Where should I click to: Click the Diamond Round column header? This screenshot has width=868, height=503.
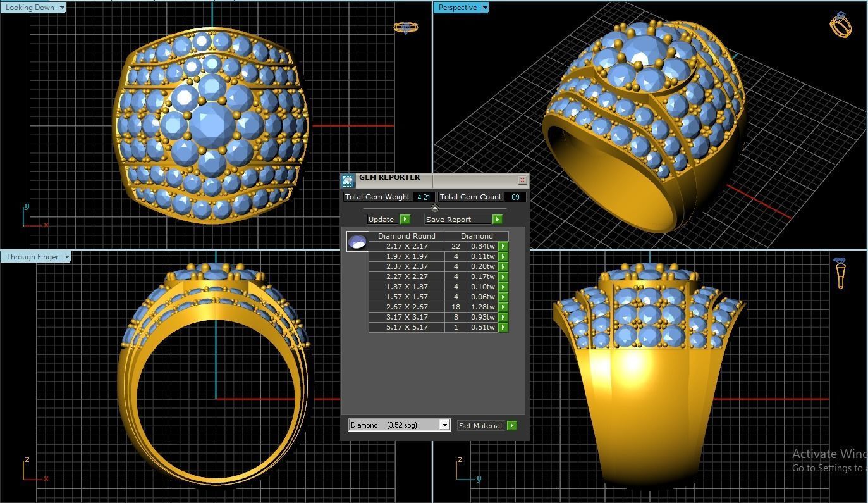pos(406,236)
